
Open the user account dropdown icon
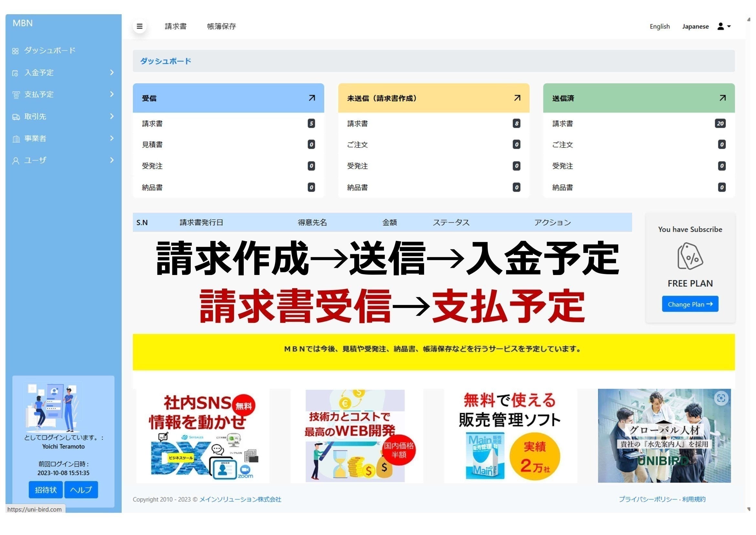[x=724, y=26]
